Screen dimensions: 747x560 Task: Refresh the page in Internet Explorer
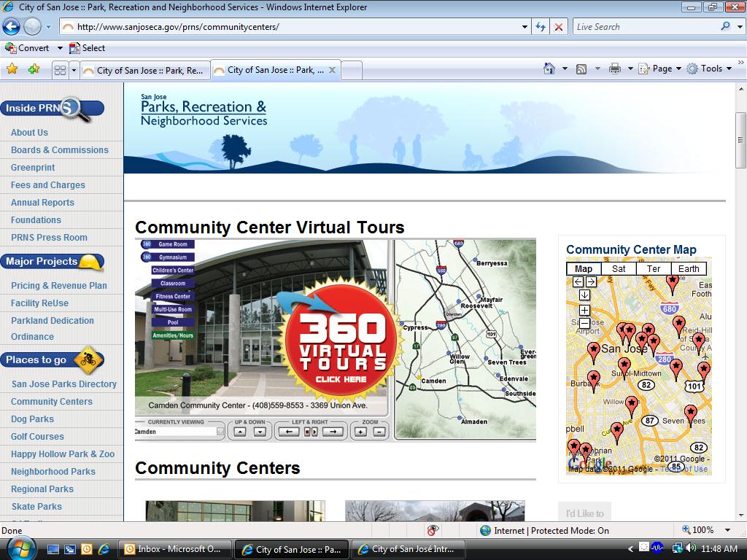point(540,26)
